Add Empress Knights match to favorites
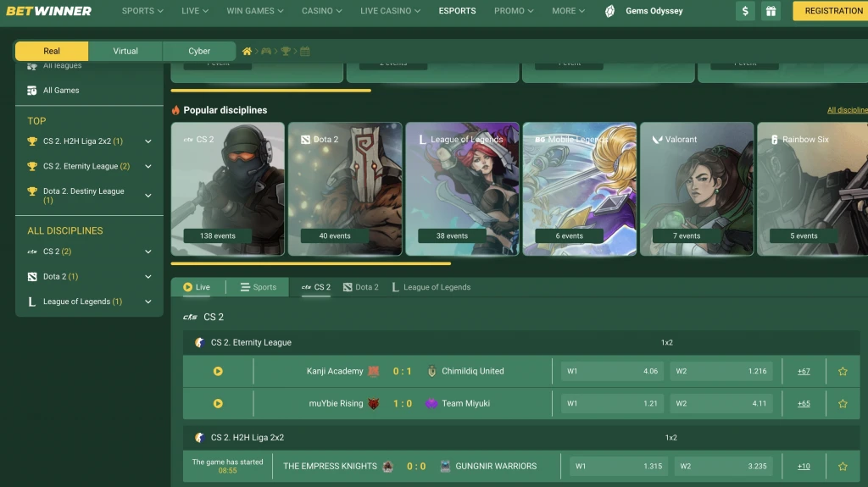The image size is (868, 487). [843, 467]
